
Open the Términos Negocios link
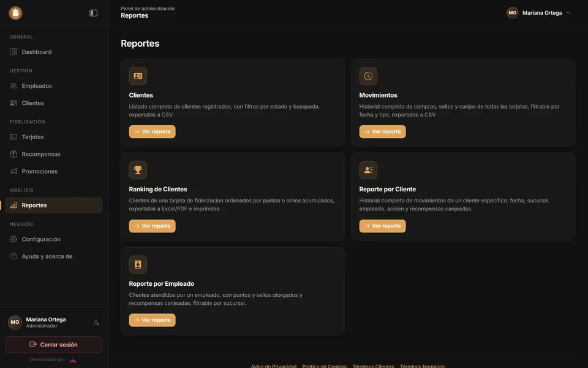click(422, 366)
